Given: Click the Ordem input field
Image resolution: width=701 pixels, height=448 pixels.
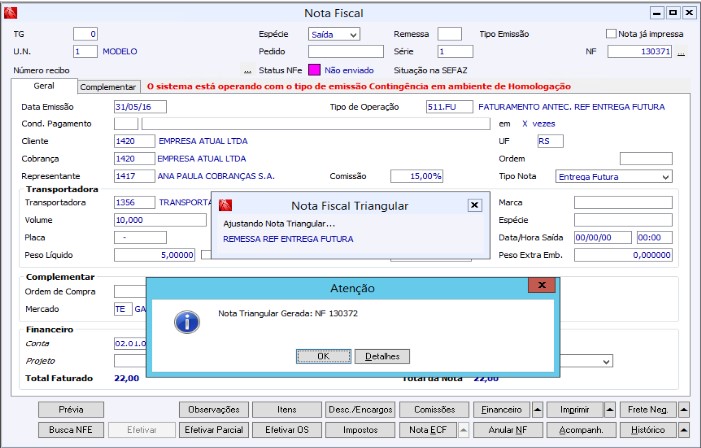Looking at the screenshot, I should click(646, 159).
